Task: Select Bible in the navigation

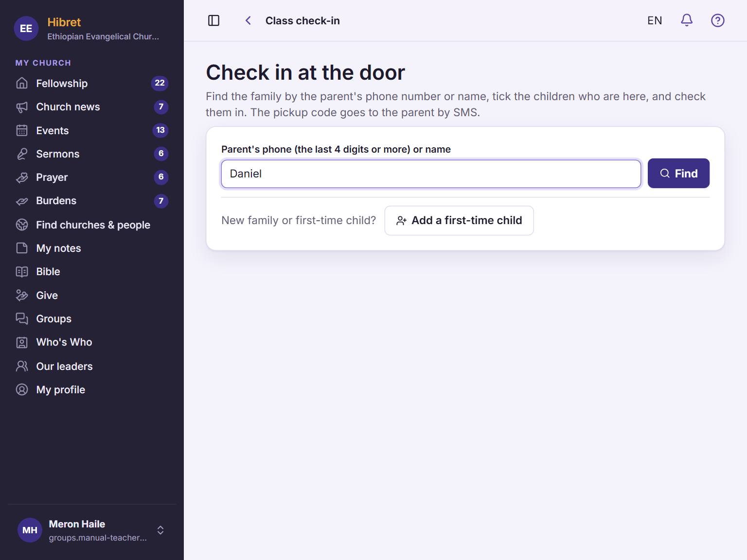Action: coord(92,272)
